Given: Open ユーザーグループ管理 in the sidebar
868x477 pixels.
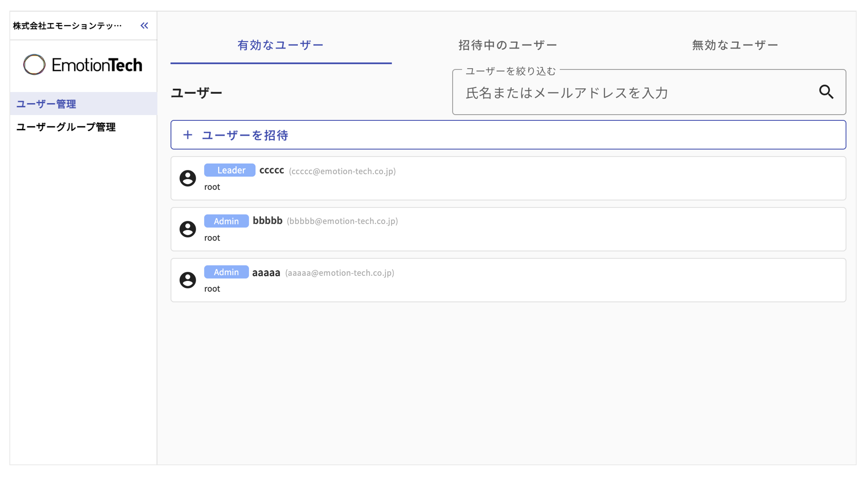Looking at the screenshot, I should tap(66, 127).
